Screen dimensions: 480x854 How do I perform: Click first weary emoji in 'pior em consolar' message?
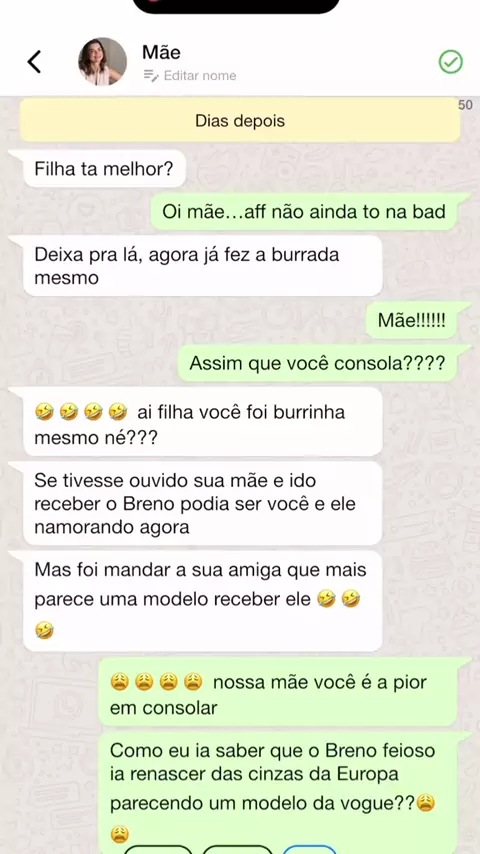tap(119, 681)
